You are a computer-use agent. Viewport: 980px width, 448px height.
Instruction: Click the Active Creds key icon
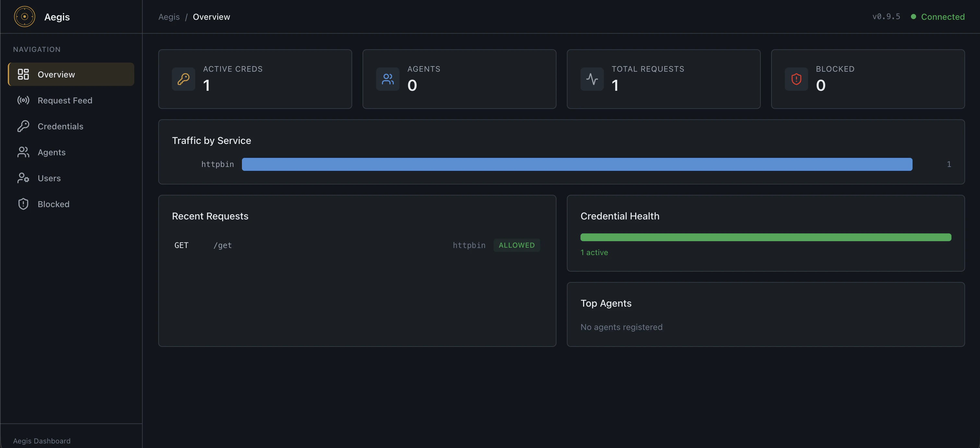coord(183,79)
